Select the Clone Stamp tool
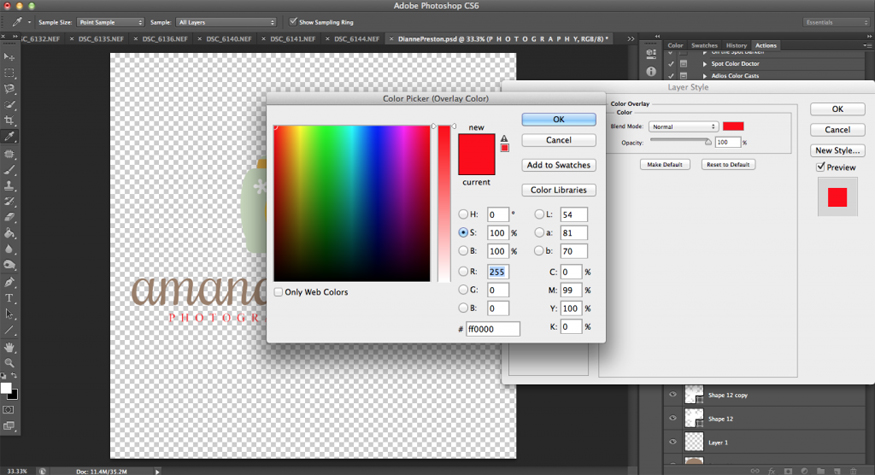This screenshot has width=875, height=475. 9,186
